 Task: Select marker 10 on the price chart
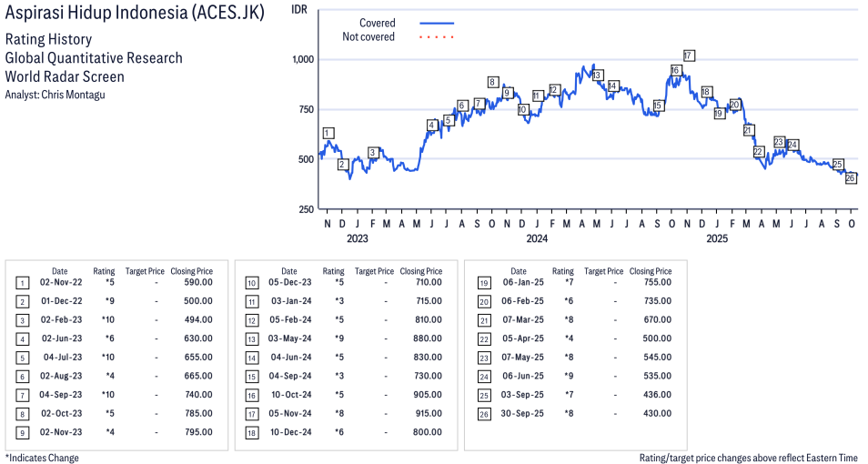[x=522, y=109]
